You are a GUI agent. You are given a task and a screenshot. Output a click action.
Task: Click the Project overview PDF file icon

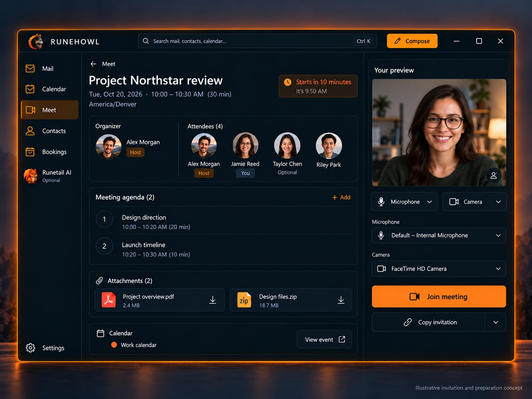pyautogui.click(x=109, y=300)
